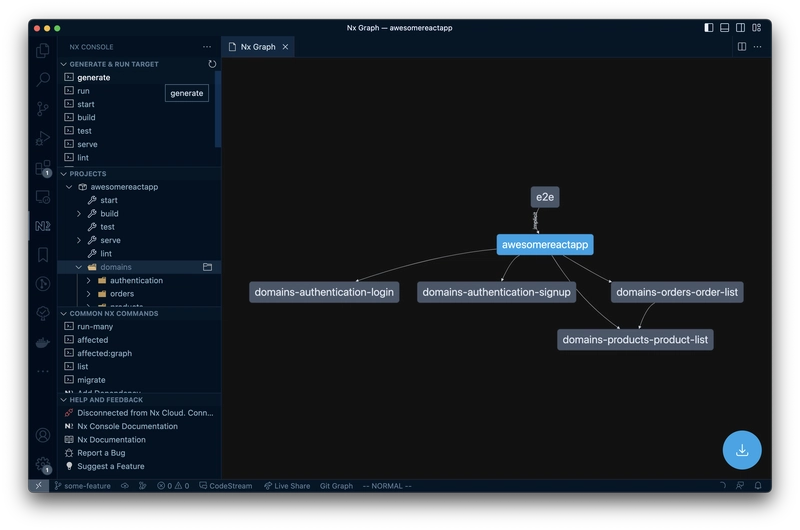Toggle primary side bar layout icon
Viewport: 800px width, 530px height.
pyautogui.click(x=709, y=28)
